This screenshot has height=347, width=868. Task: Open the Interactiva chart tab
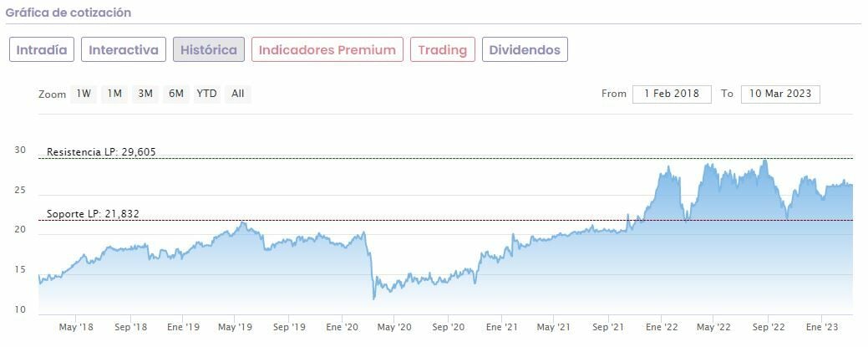(124, 49)
